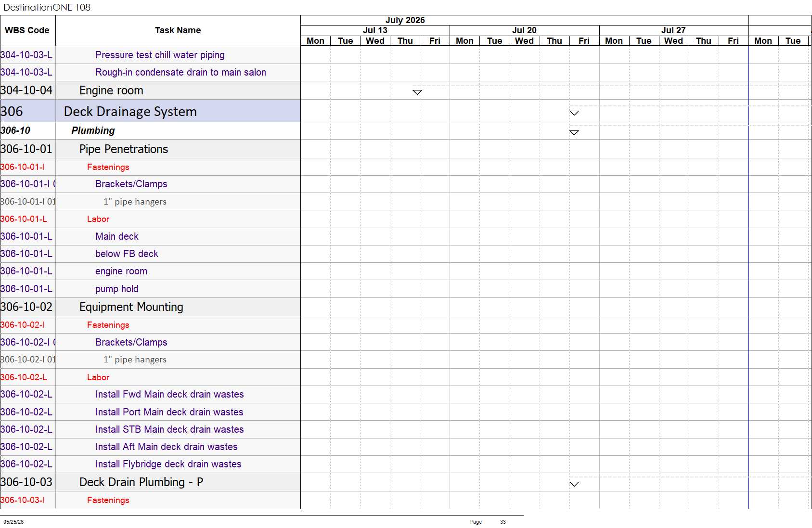Select 1" pipe hangers under Equipment Mounting
812x528 pixels.
pos(135,360)
